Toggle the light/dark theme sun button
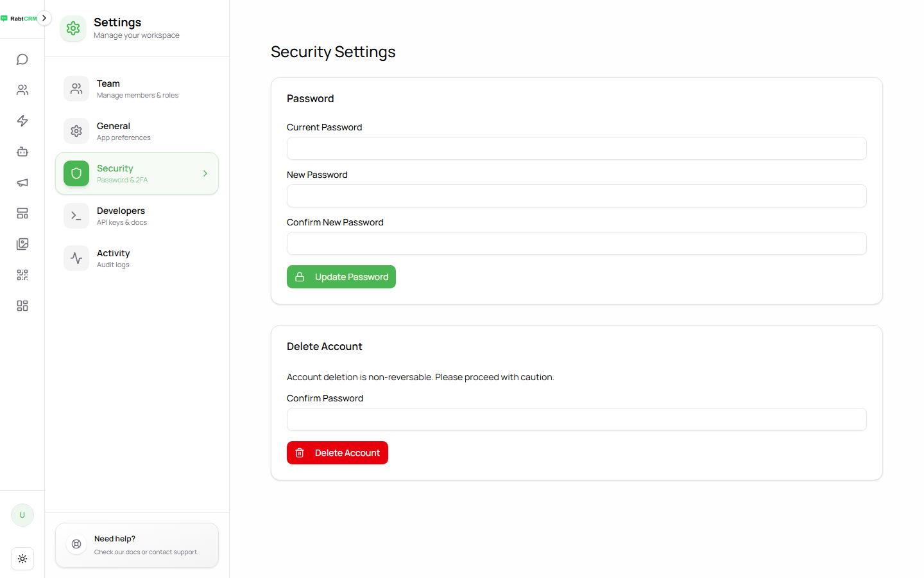The width and height of the screenshot is (924, 578). (22, 559)
